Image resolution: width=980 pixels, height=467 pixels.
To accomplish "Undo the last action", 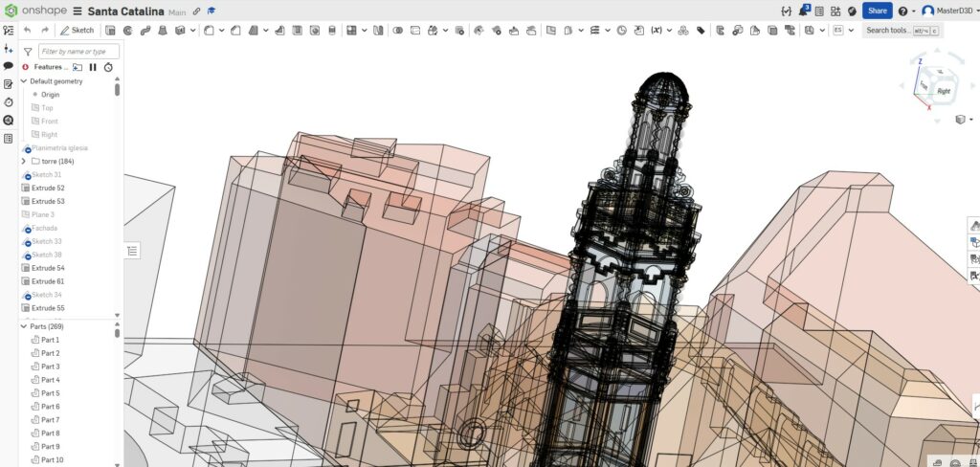I will point(28,30).
